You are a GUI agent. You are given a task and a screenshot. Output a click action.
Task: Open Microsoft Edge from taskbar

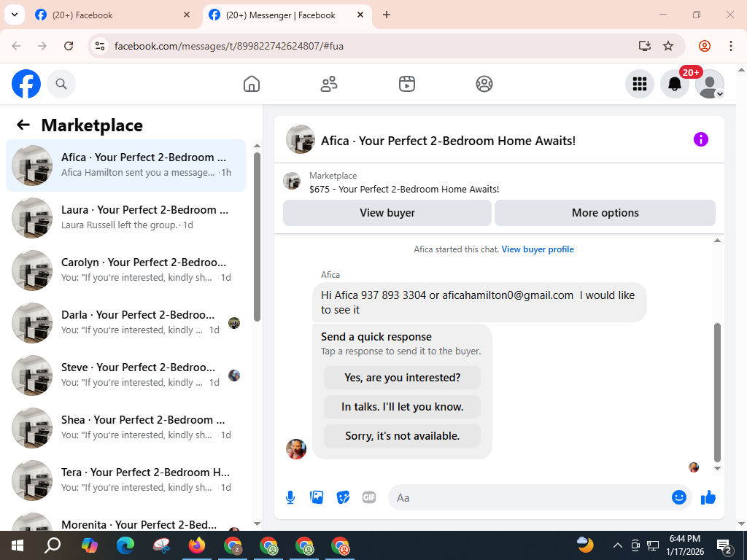[x=125, y=545]
